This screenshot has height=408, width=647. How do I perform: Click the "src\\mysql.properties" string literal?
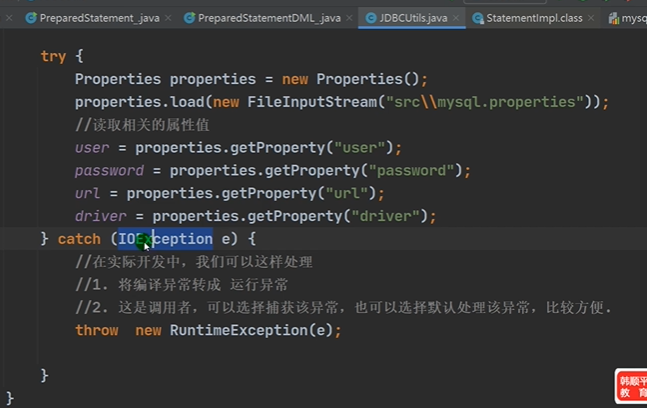(485, 101)
